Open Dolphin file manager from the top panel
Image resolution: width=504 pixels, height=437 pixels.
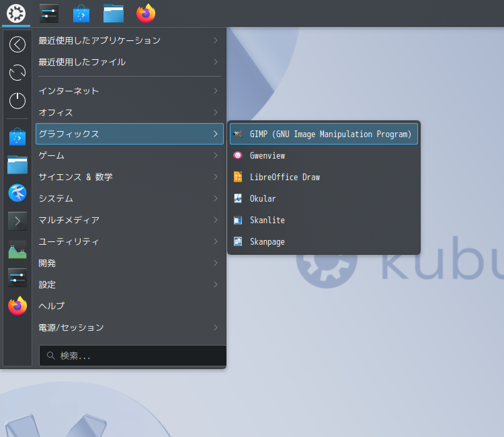coord(114,14)
